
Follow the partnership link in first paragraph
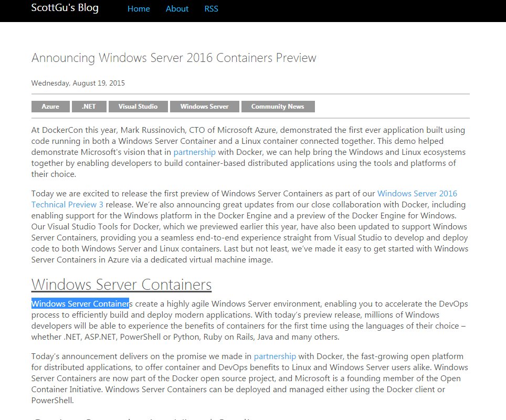[194, 152]
